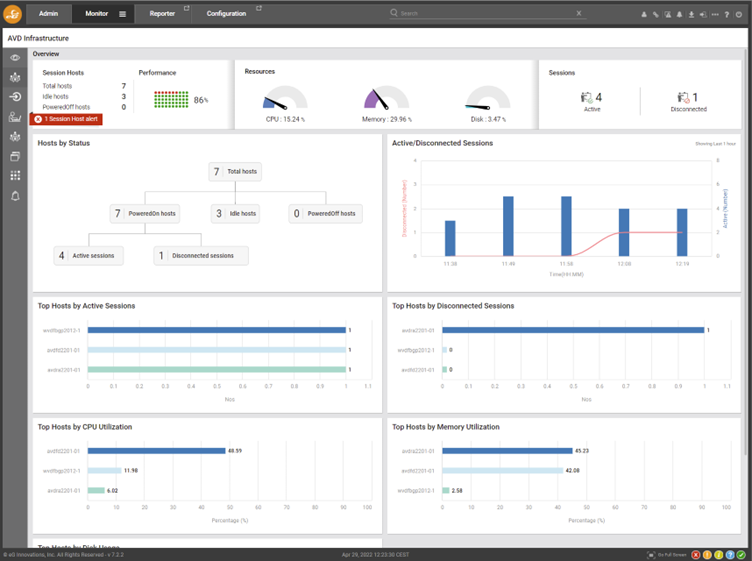Click wvdfbgp2012-1 label in CPU Utilization chart

tap(62, 471)
